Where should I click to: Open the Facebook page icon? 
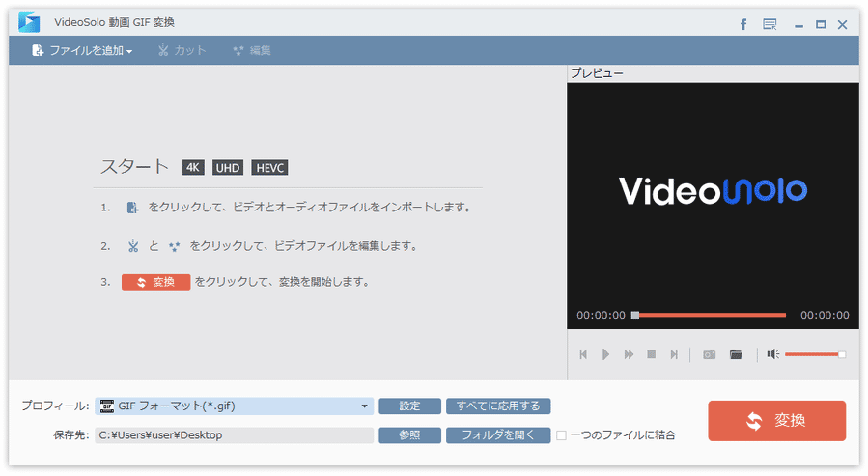click(x=743, y=24)
